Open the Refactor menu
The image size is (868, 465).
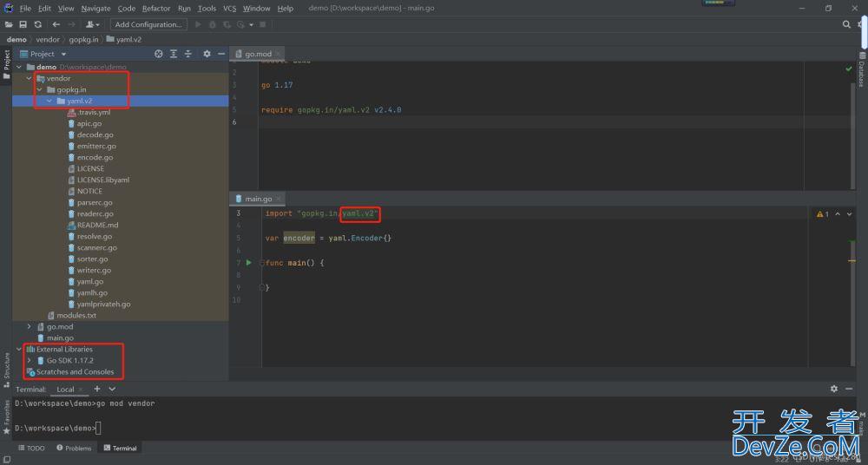[156, 9]
